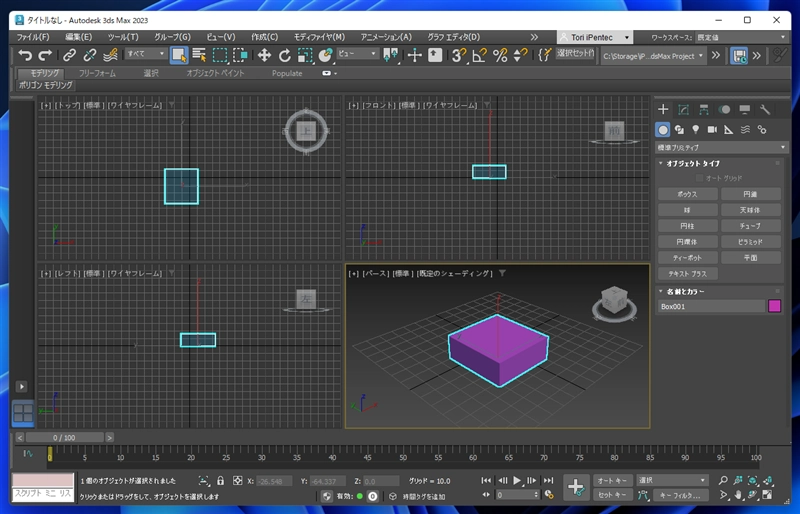The height and width of the screenshot is (514, 800).
Task: Select Space Warps category icon
Action: pos(745,130)
